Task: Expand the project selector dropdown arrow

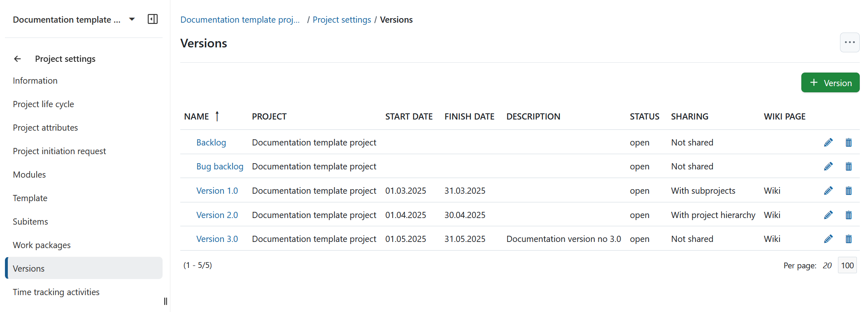Action: coord(132,19)
